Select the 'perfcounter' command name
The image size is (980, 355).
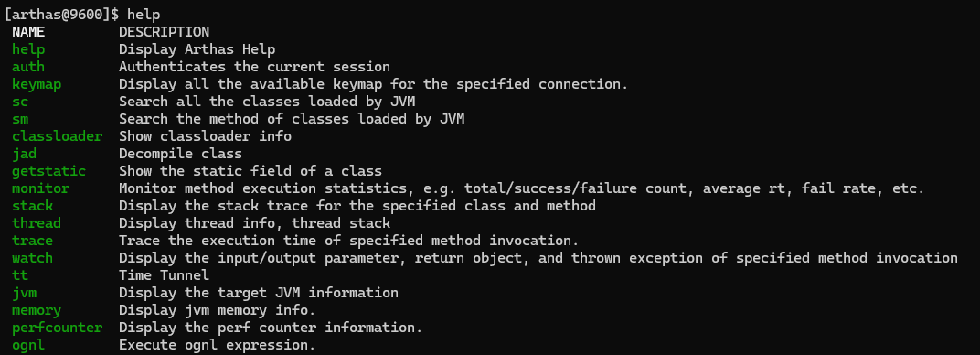[x=57, y=328]
